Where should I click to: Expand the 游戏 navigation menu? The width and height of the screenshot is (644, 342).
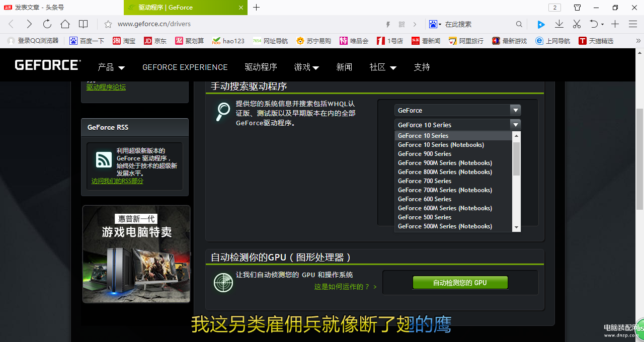click(307, 67)
